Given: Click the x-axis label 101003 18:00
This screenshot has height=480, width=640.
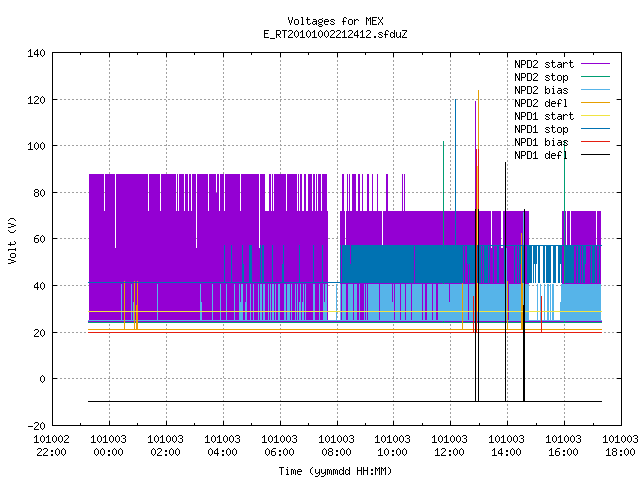Looking at the screenshot, I should click(620, 446).
